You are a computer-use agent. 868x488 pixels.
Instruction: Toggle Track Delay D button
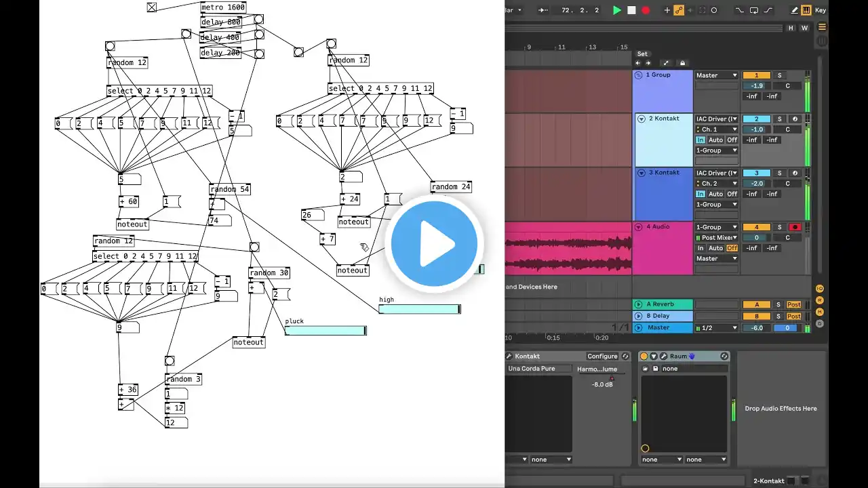coord(820,323)
